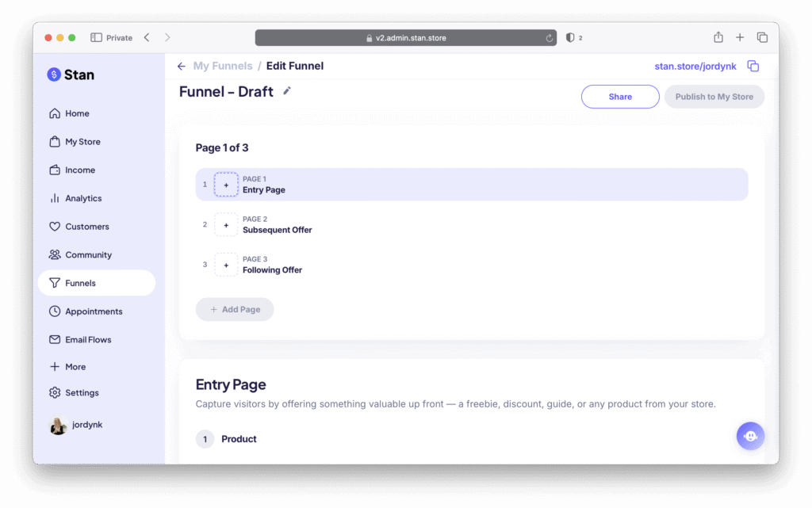This screenshot has width=812, height=508.
Task: Click the Add Page button
Action: 235,309
